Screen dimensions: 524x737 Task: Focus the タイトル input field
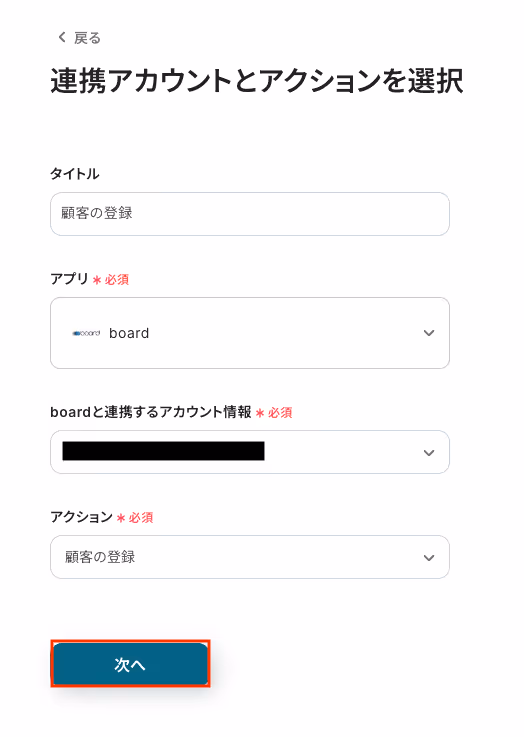pyautogui.click(x=250, y=214)
